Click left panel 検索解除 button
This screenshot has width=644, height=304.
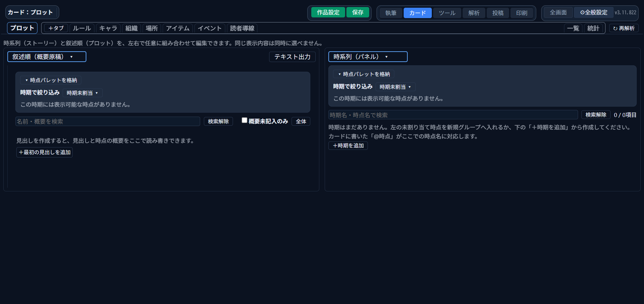(x=218, y=121)
